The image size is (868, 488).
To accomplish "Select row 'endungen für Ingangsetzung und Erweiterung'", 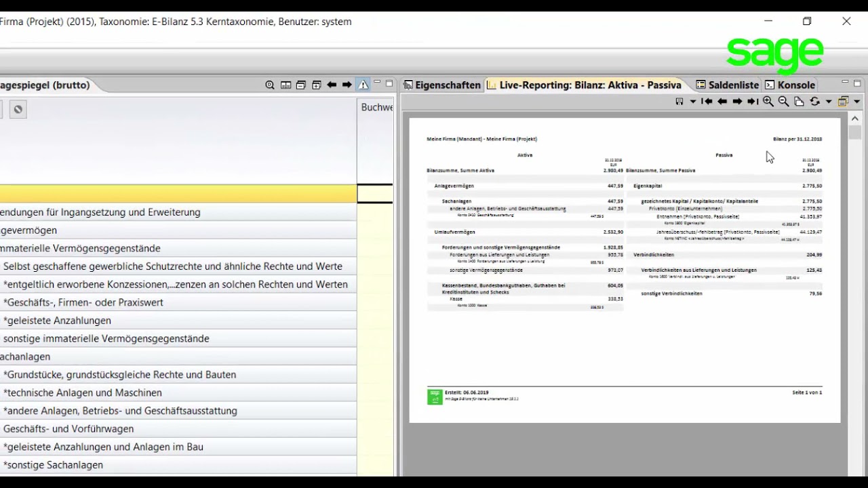I will (x=178, y=212).
